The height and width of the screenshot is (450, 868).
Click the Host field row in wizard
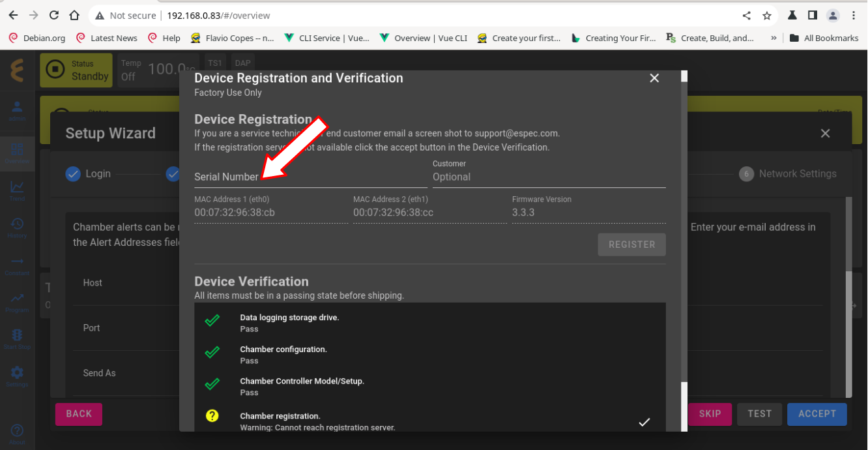pos(126,283)
